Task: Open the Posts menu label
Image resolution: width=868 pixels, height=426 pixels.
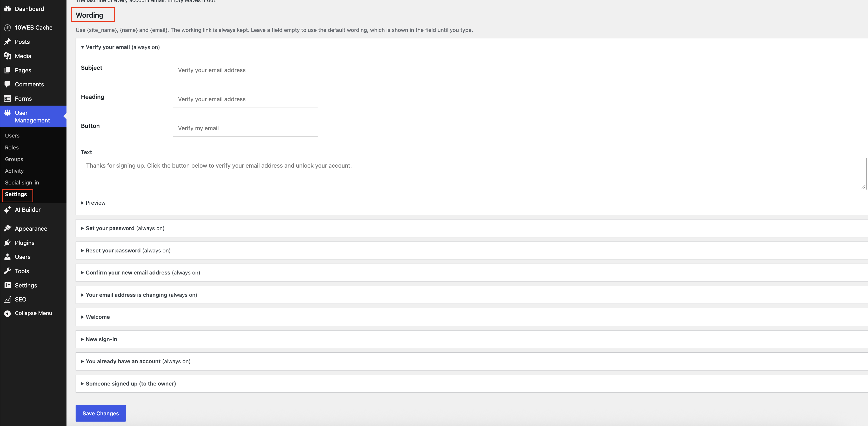Action: (22, 42)
